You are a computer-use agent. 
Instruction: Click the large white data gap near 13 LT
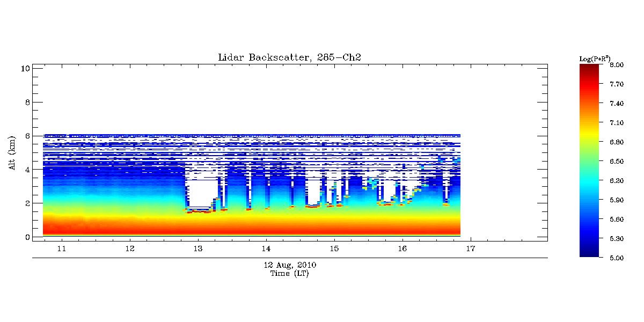pos(203,193)
